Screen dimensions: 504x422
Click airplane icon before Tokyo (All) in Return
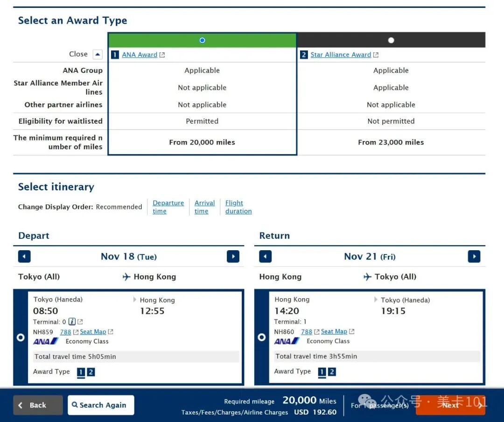point(367,277)
